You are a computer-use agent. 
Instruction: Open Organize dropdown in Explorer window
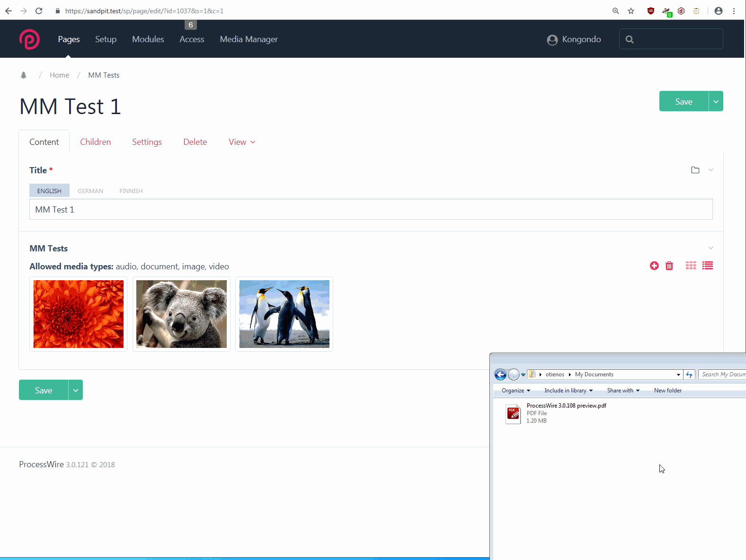click(x=516, y=391)
